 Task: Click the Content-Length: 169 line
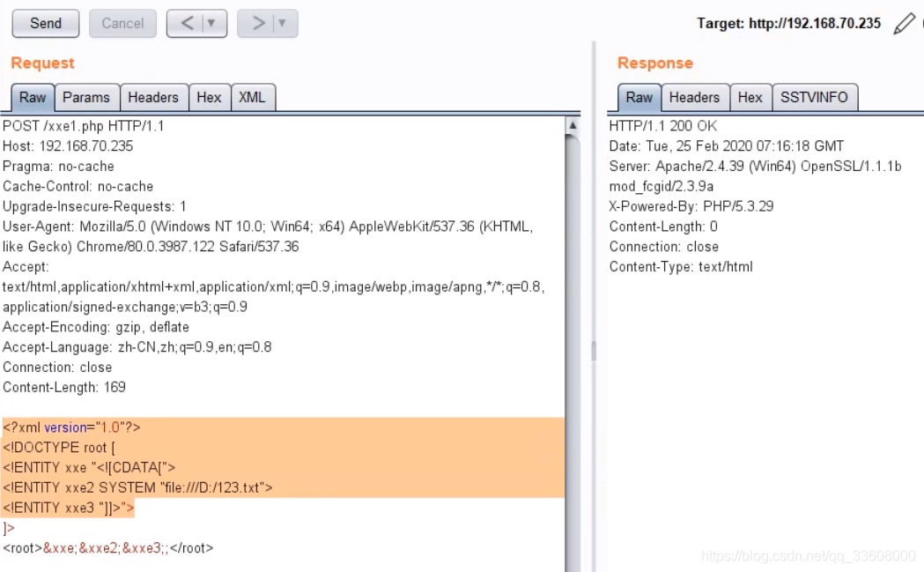[x=64, y=387]
